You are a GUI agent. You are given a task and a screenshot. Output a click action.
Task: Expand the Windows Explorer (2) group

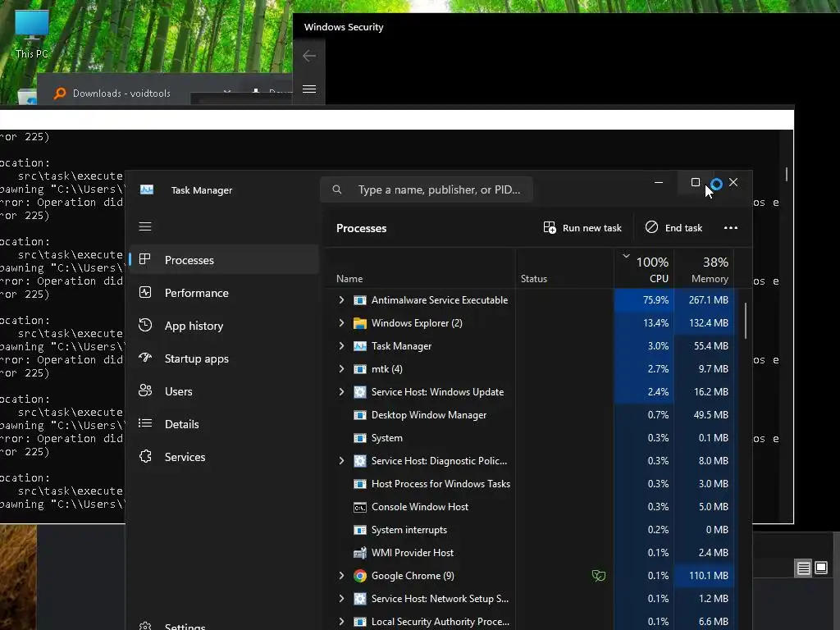coord(341,323)
